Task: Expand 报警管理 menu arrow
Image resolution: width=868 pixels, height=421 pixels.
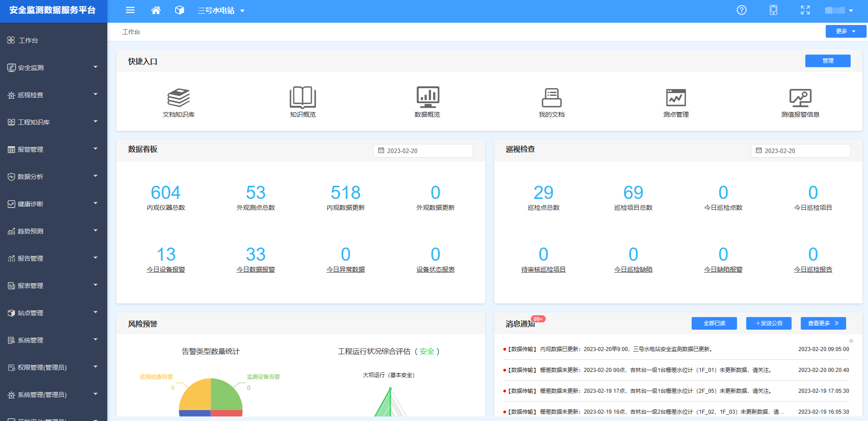Action: click(95, 149)
